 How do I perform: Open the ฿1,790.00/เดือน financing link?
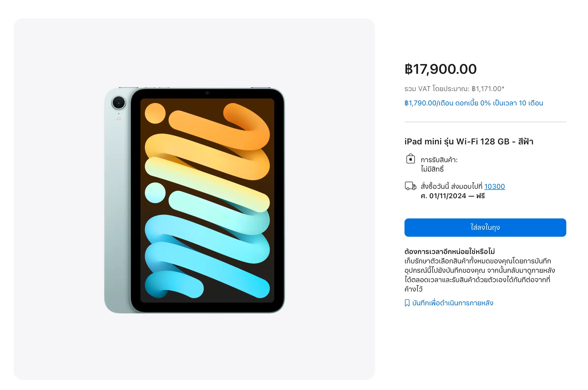point(473,103)
